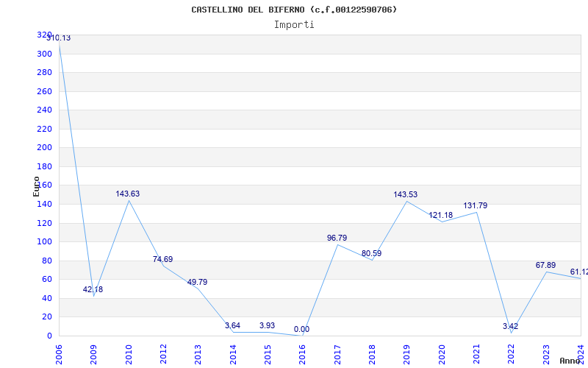Viewport: 588px width, 368px height.
Task: Click the 143.53 data label
Action: tap(406, 194)
